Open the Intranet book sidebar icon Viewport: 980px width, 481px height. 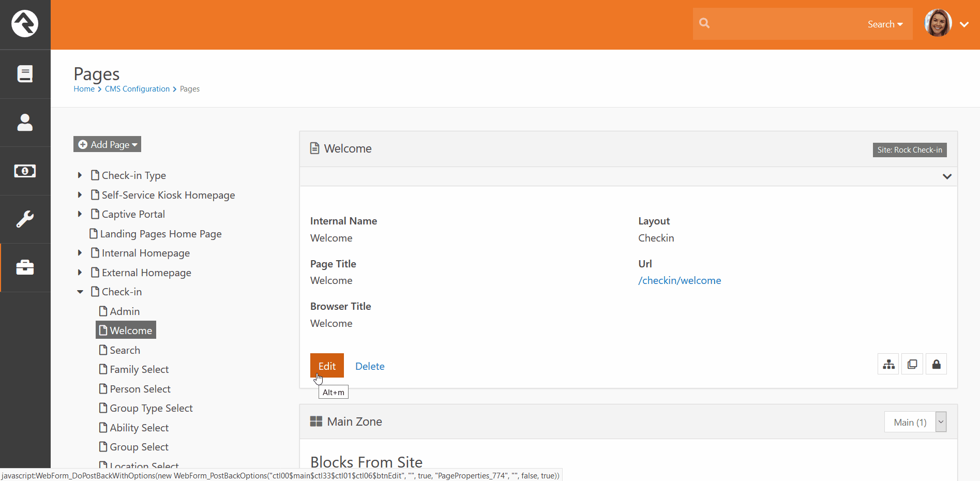[25, 74]
